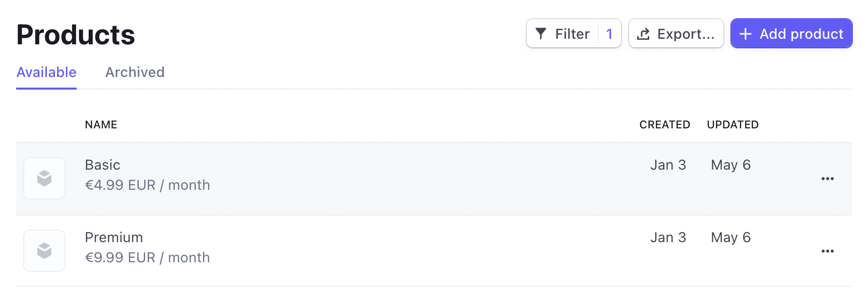The image size is (868, 299).
Task: Click the Basic product box icon
Action: (44, 178)
